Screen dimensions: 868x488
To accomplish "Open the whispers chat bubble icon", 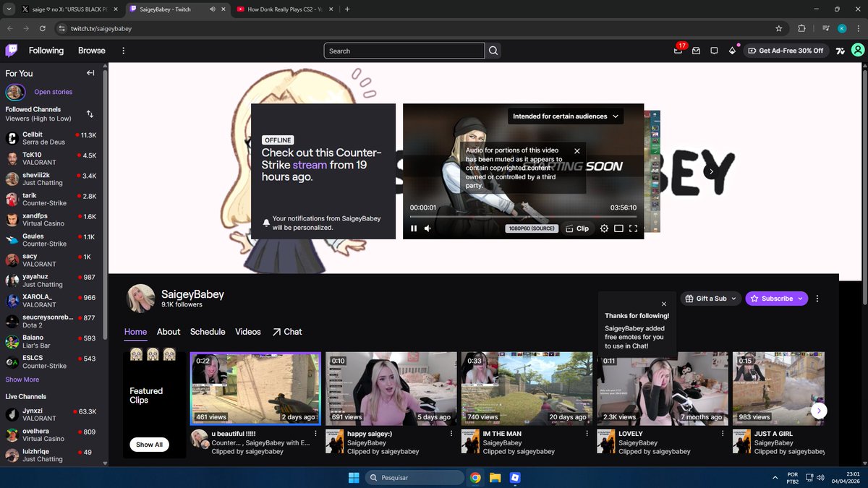I will [x=714, y=51].
